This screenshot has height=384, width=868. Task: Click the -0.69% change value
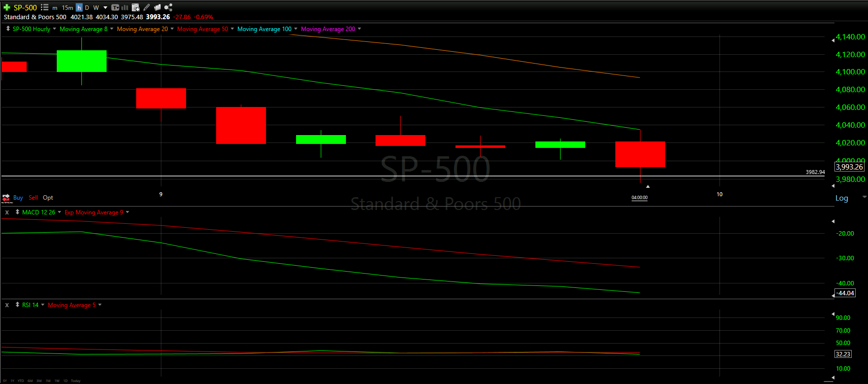(203, 17)
